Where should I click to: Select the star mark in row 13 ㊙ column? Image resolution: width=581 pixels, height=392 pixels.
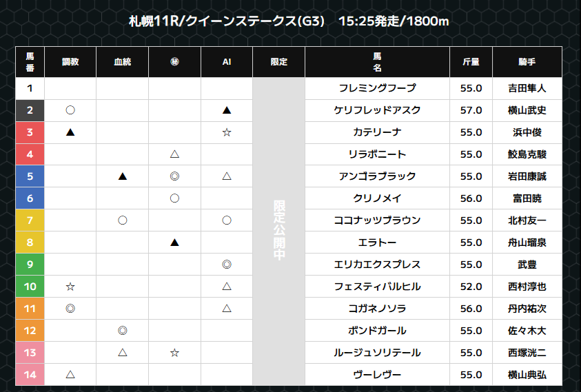tap(174, 352)
